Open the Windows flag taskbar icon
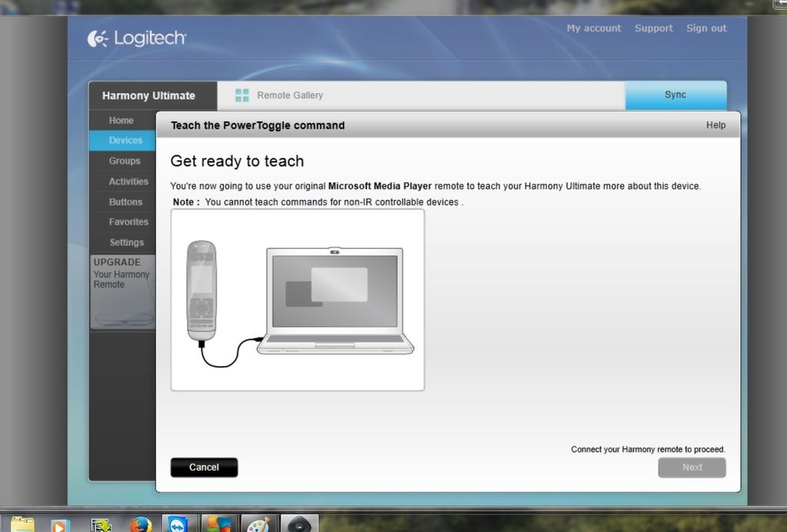 coord(219,524)
